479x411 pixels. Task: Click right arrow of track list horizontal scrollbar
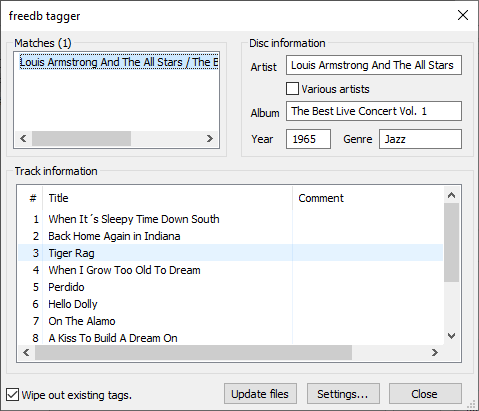435,352
